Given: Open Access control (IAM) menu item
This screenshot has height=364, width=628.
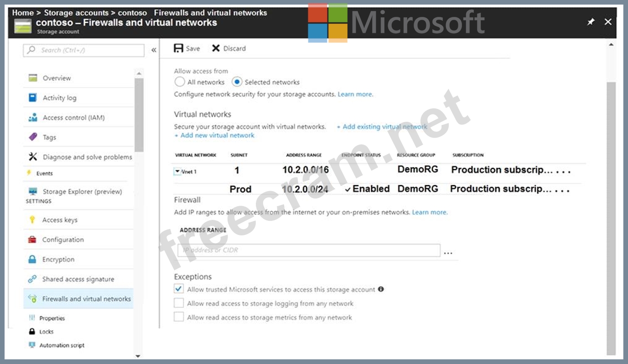Looking at the screenshot, I should tap(73, 118).
